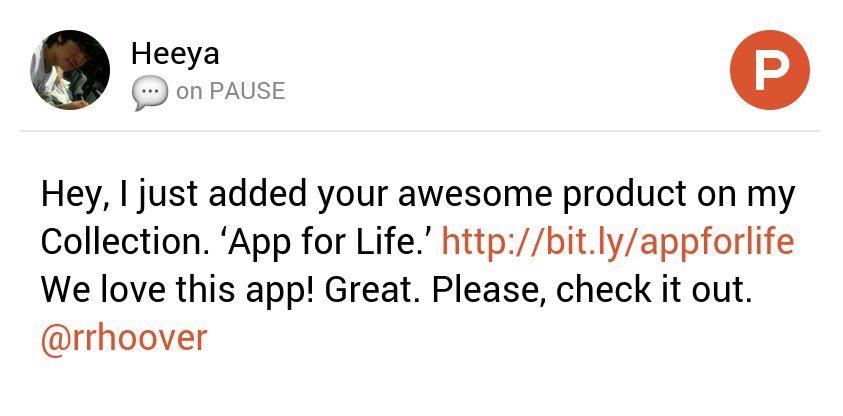Open the bit.ly/appforlife link
843x416 pixels.
pos(618,242)
